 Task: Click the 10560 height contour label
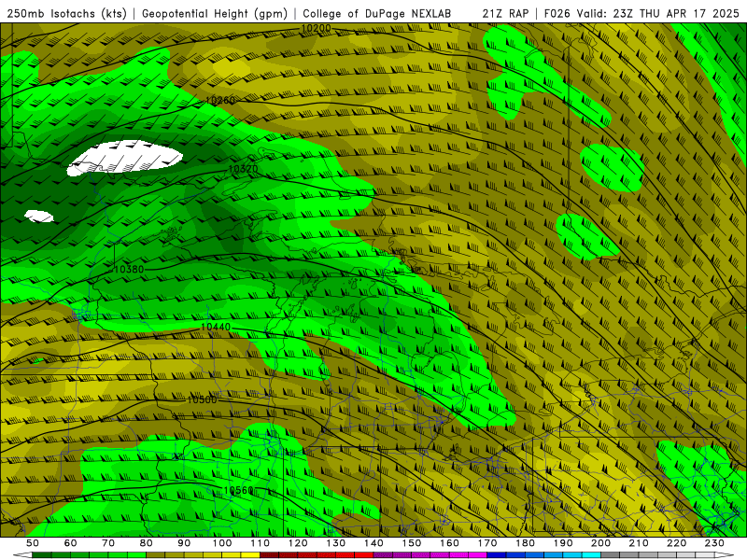(238, 491)
